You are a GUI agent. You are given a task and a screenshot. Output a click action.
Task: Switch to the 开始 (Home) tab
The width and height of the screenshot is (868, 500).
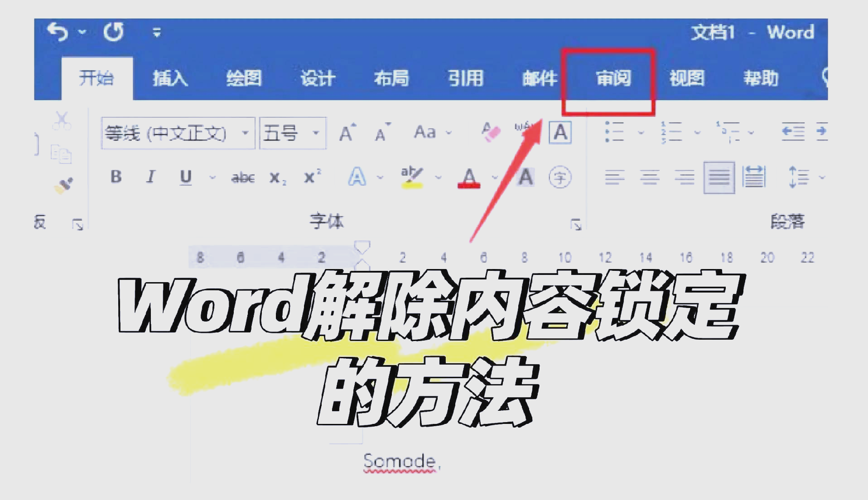[96, 78]
